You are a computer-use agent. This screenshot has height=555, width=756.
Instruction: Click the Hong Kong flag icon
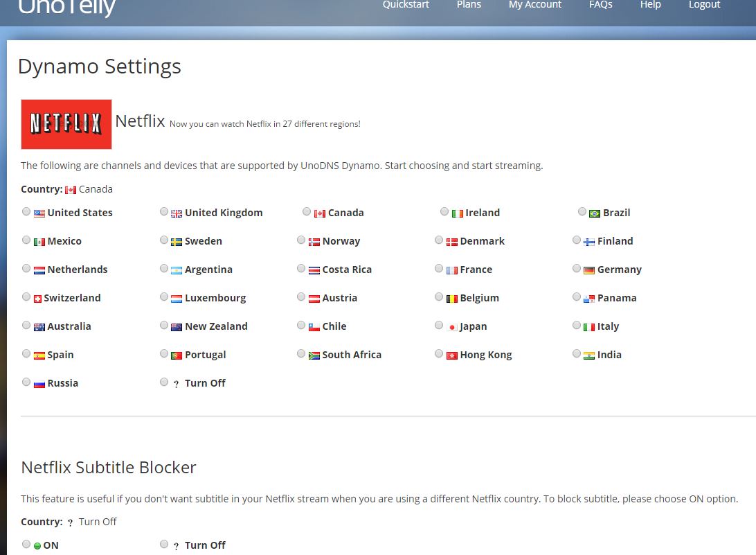click(452, 355)
